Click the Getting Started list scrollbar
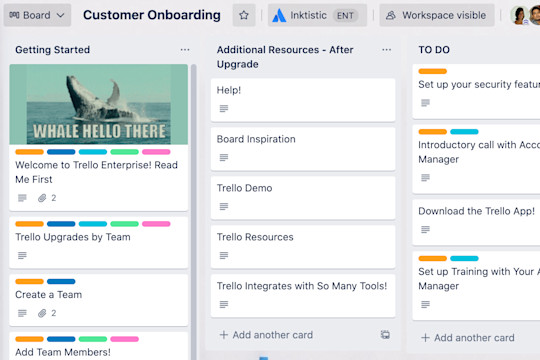 pyautogui.click(x=194, y=212)
